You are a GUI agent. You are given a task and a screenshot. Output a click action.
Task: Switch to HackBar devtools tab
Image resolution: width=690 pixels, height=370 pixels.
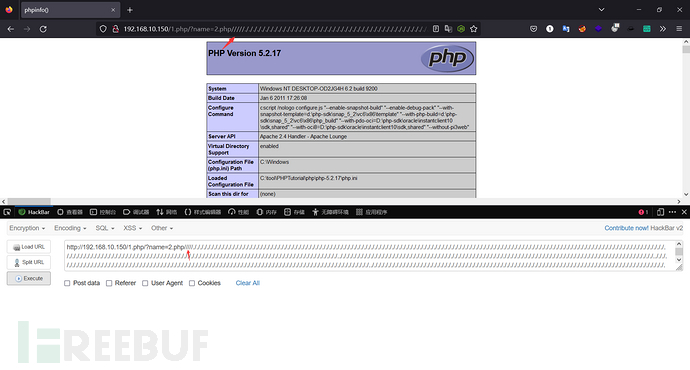34,212
